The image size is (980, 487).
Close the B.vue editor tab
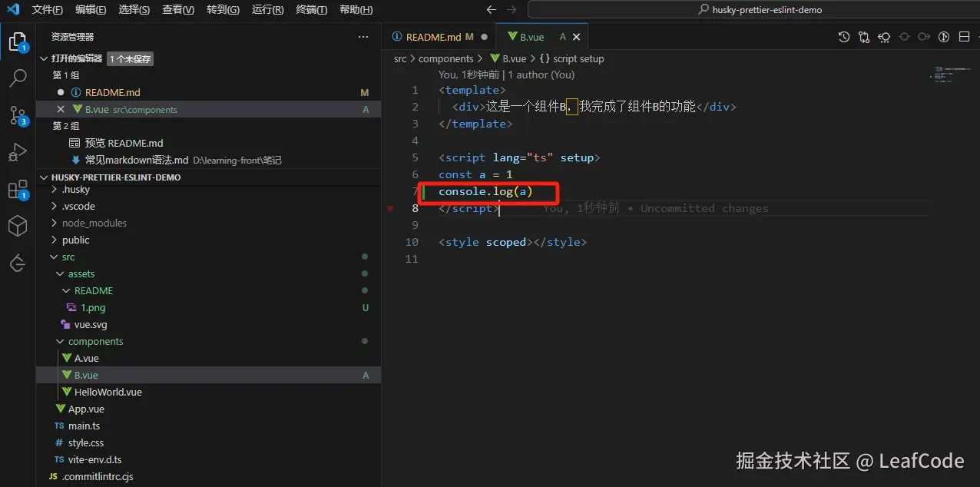click(x=577, y=37)
